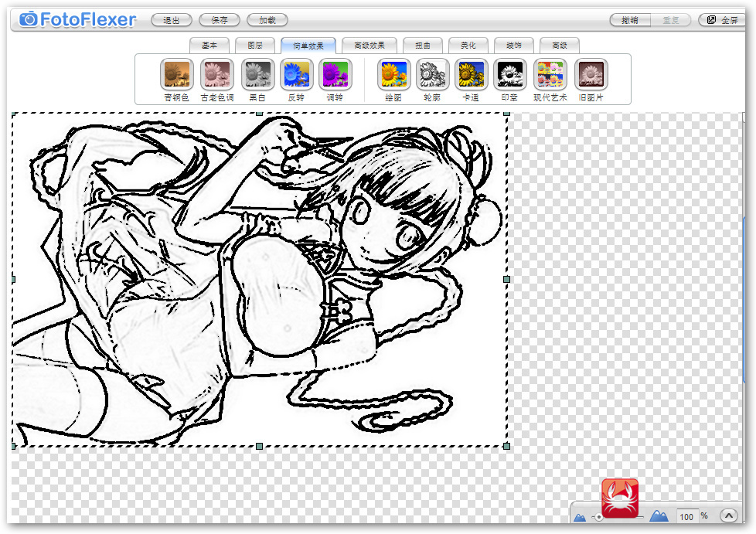
Task: Select the 印章 stamp effect
Action: tap(509, 74)
